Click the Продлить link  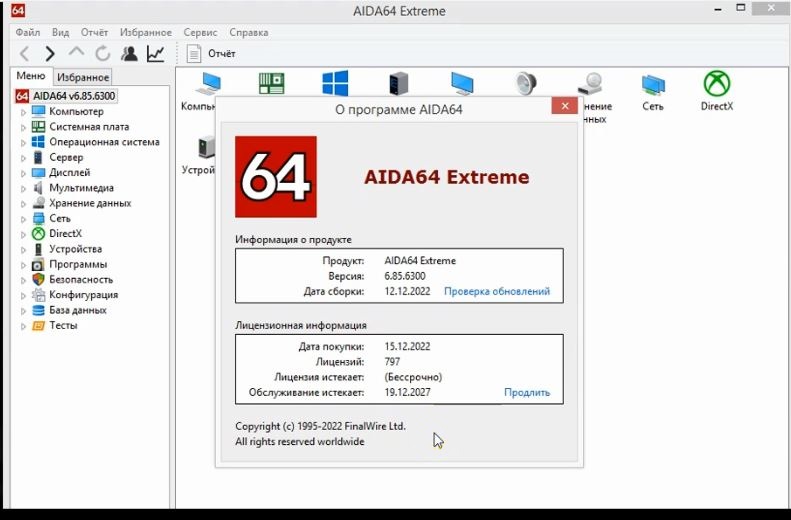coord(527,392)
